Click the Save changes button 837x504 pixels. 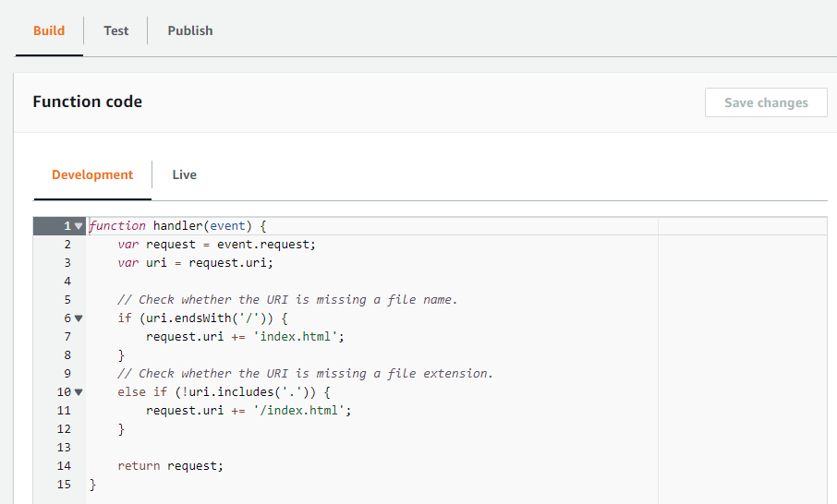click(x=766, y=102)
